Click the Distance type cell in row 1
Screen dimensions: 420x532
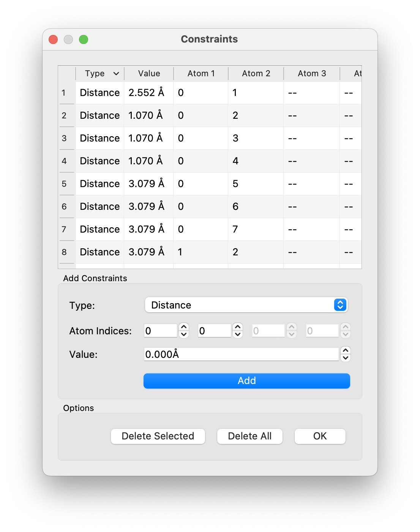pyautogui.click(x=100, y=93)
